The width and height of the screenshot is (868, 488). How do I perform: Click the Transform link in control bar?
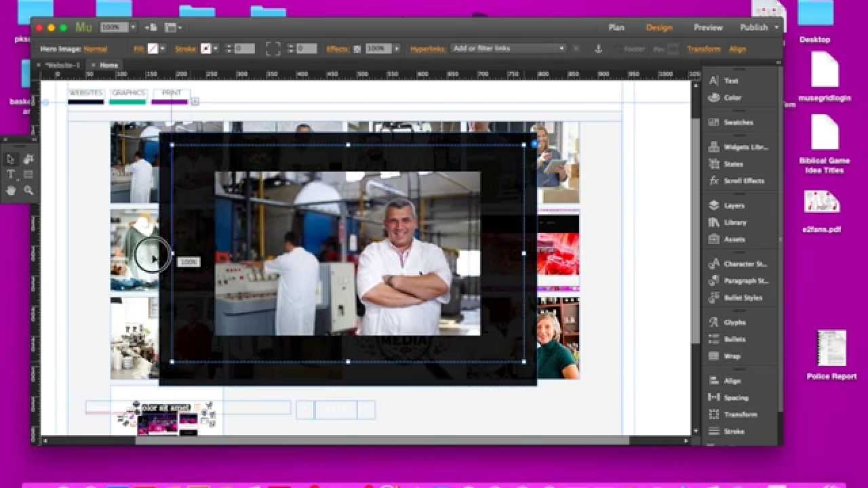[x=703, y=49]
